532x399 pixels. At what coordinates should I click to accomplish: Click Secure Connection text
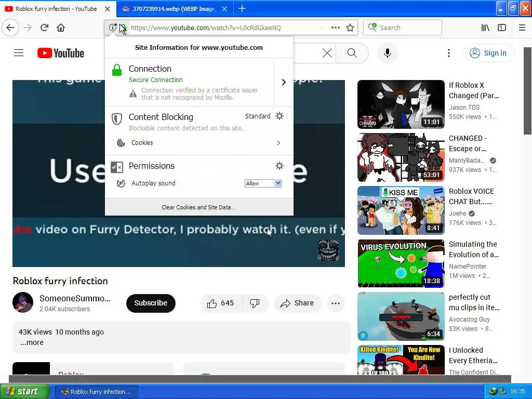(x=156, y=79)
